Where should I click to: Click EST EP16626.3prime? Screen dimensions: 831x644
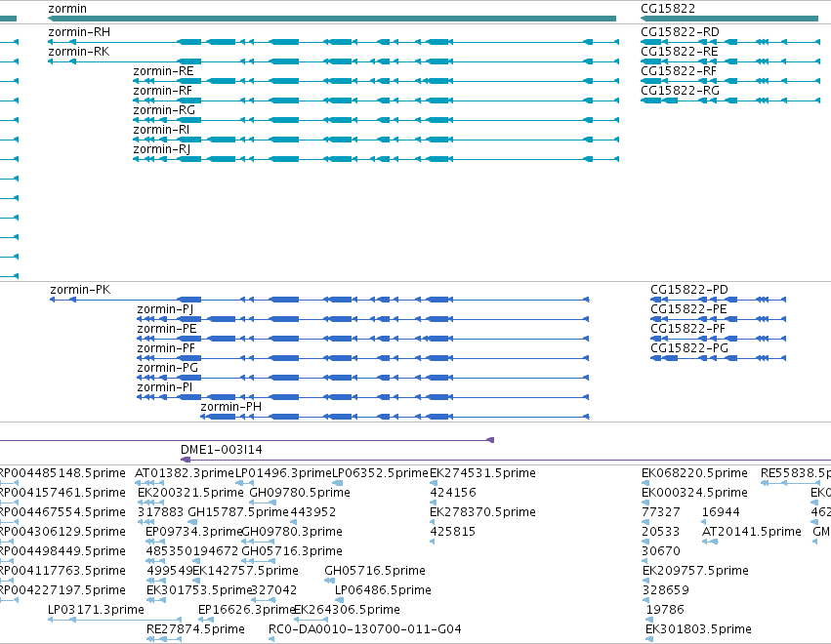click(246, 610)
